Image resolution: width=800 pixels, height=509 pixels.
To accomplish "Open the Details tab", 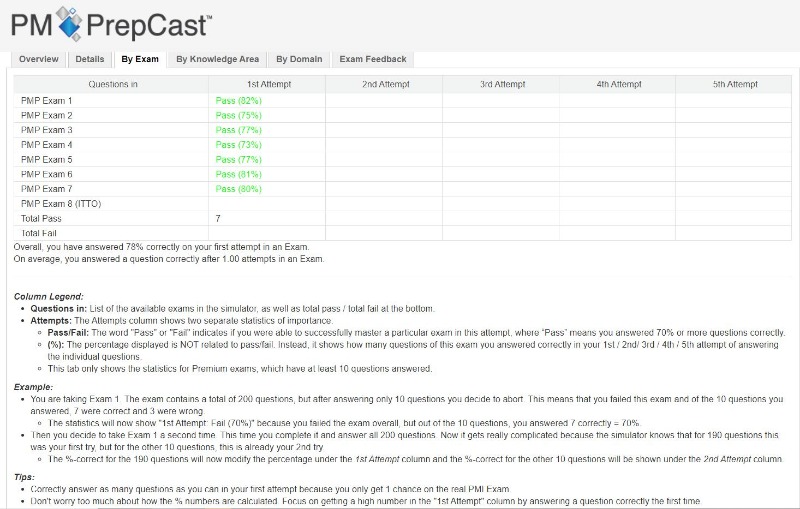I will (x=90, y=59).
